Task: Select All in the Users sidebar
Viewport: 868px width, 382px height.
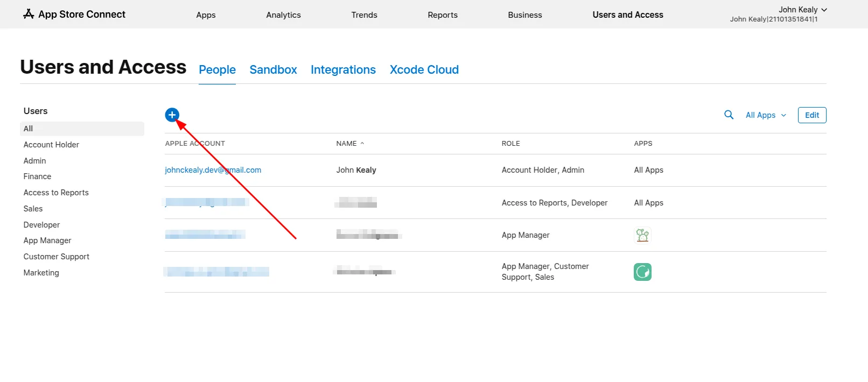Action: (x=82, y=129)
